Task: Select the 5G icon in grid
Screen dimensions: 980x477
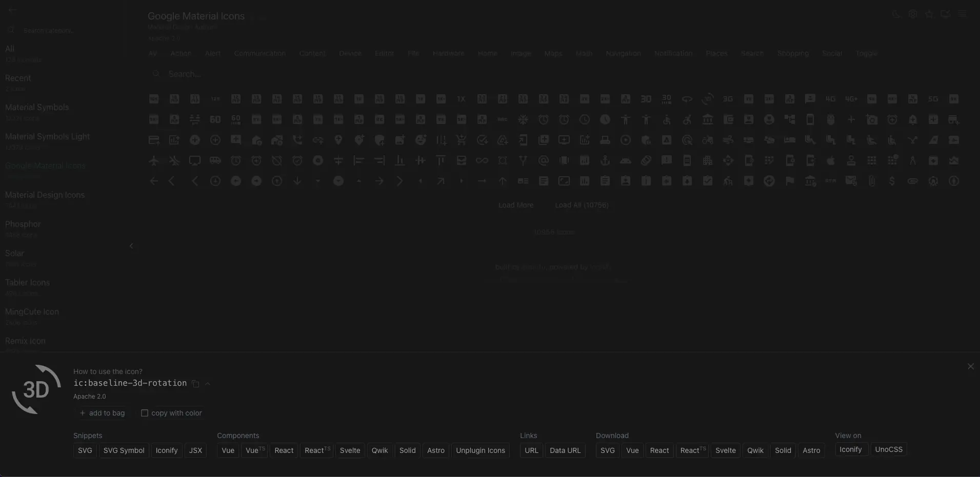Action: click(x=933, y=99)
